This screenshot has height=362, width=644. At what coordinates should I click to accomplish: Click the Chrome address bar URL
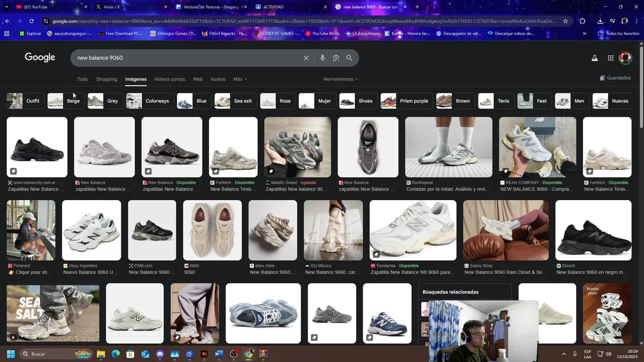[x=304, y=21]
